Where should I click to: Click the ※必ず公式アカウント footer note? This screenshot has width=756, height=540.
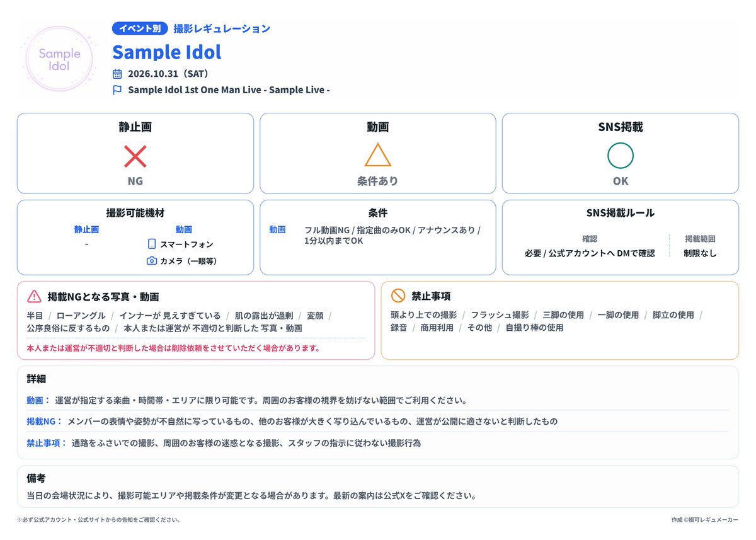tap(99, 520)
